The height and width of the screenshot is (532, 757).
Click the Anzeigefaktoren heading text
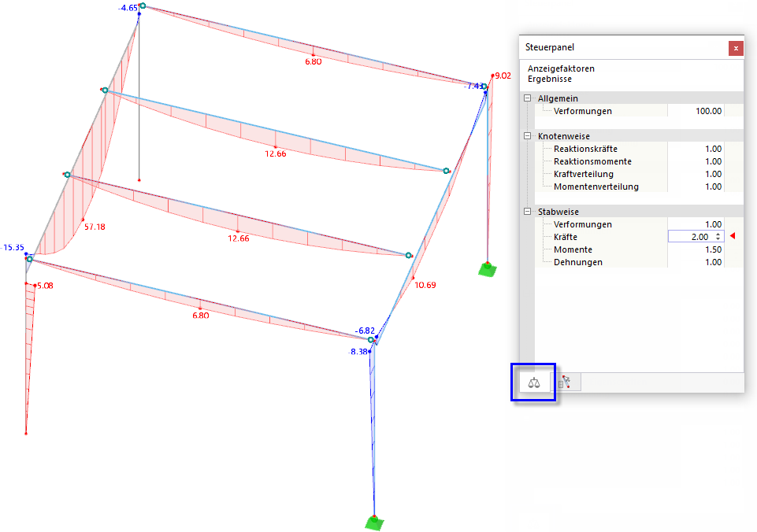(561, 68)
